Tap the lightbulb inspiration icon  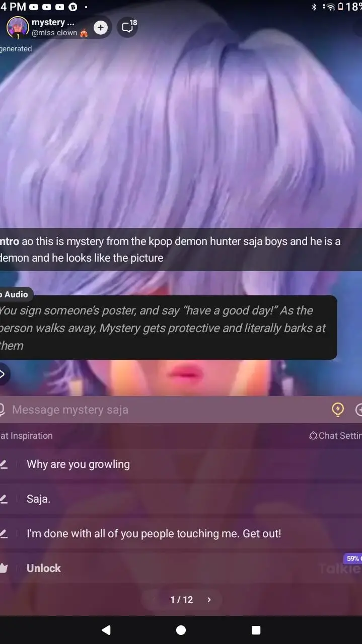[338, 410]
